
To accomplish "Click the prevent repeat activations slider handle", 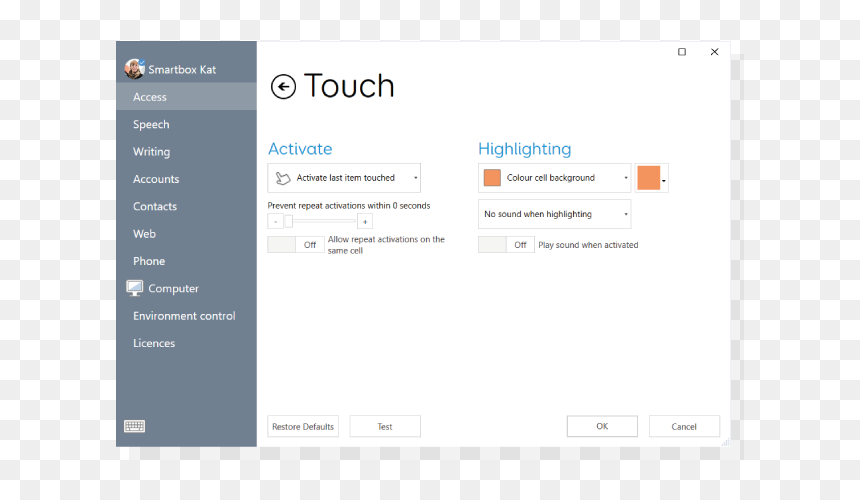I will (x=288, y=221).
